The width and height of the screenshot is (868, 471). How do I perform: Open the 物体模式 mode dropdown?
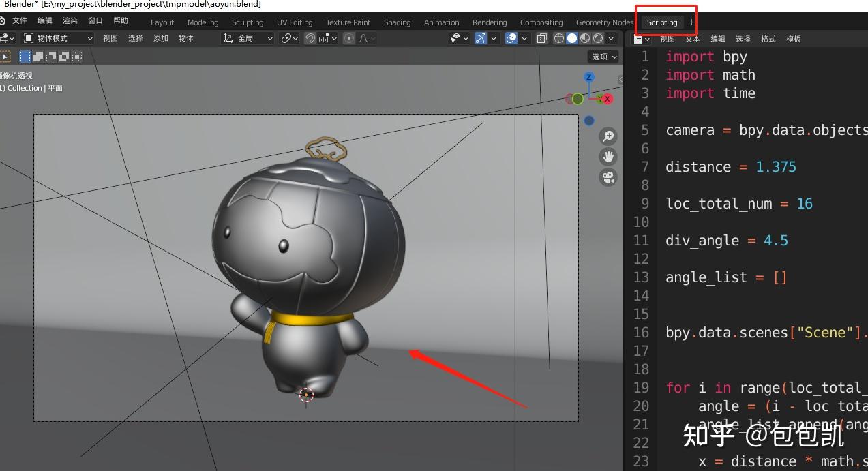tap(58, 39)
